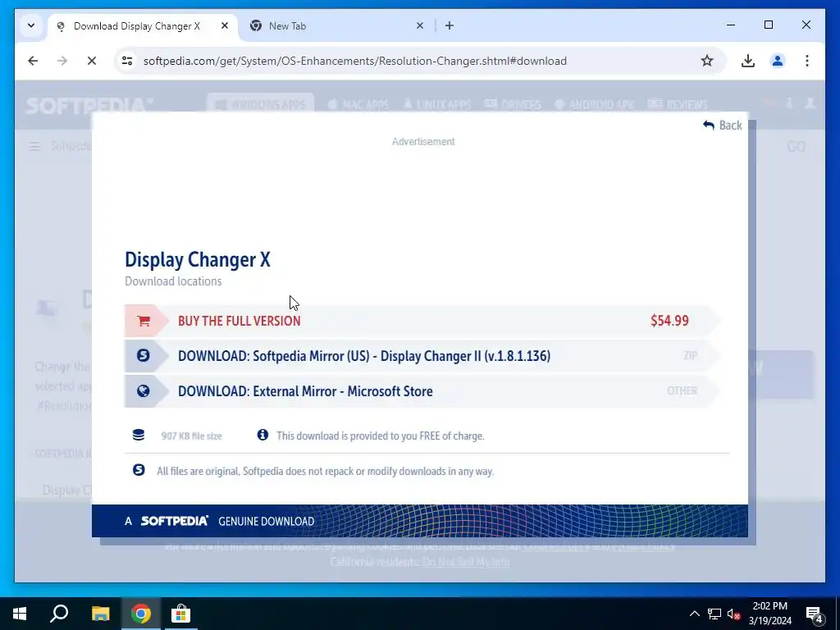Open File Explorer from taskbar
Image resolution: width=840 pixels, height=630 pixels.
tap(100, 614)
